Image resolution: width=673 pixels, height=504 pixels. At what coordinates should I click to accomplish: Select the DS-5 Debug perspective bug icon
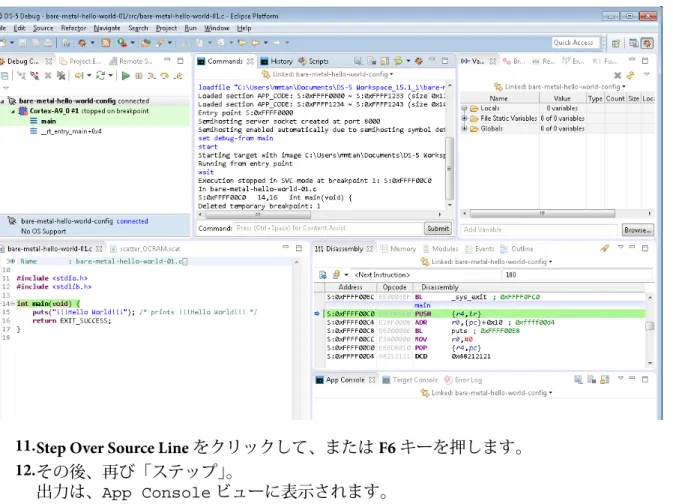point(647,43)
